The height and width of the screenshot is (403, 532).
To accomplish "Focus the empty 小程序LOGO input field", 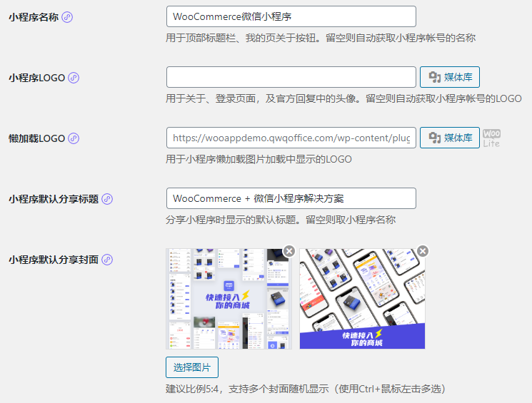I will click(x=291, y=77).
